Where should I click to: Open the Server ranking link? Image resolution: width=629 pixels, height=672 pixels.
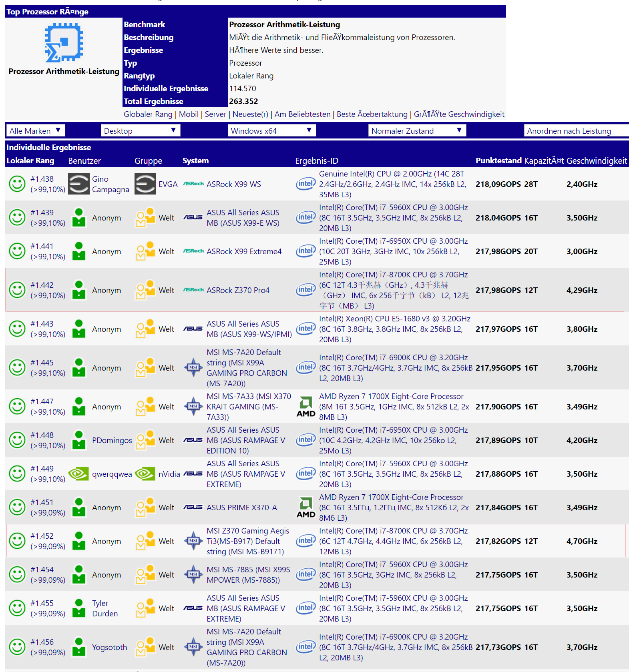[215, 114]
